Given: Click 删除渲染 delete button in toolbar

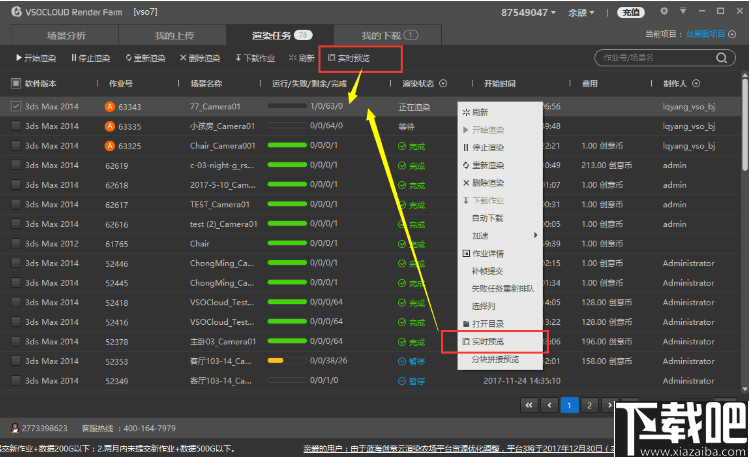Looking at the screenshot, I should [x=200, y=58].
